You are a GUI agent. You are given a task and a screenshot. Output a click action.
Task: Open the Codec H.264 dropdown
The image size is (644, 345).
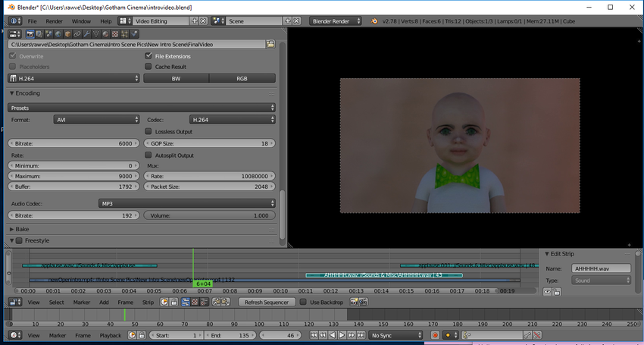tap(233, 120)
